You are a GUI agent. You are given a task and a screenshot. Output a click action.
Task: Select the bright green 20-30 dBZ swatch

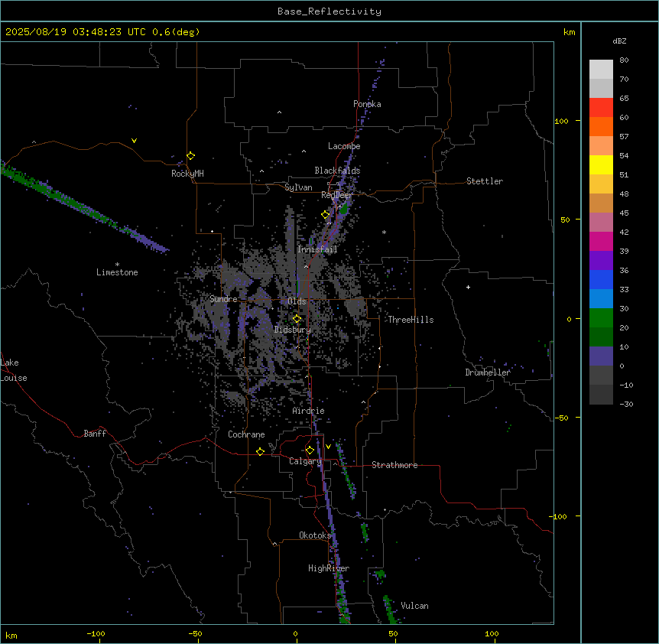point(601,318)
